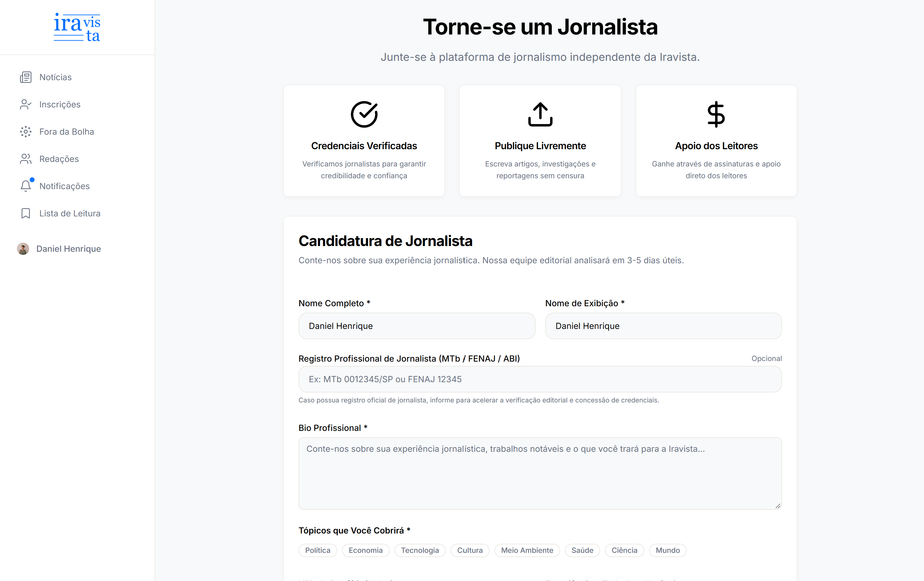Click the Apoio dos Leitores card title

[x=716, y=146]
